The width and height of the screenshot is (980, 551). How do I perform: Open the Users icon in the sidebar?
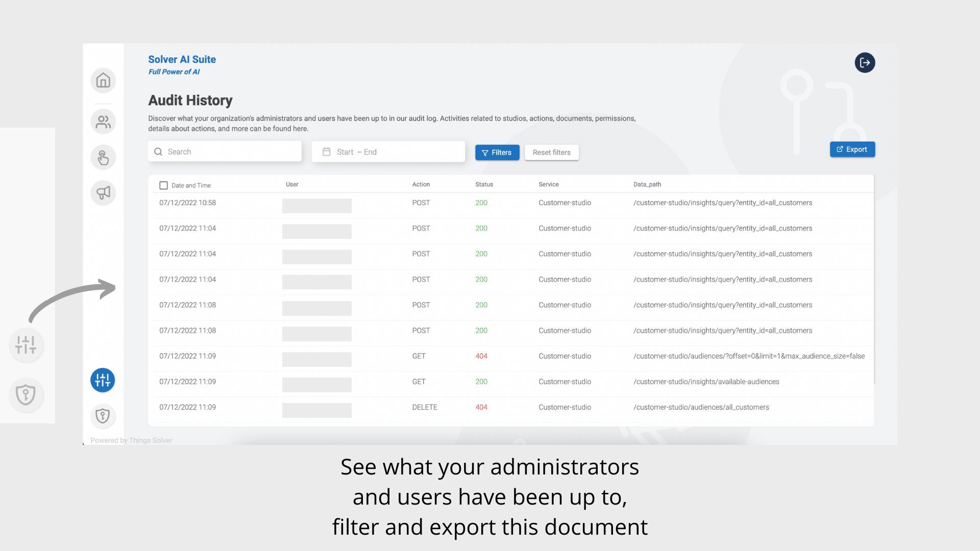pyautogui.click(x=103, y=122)
